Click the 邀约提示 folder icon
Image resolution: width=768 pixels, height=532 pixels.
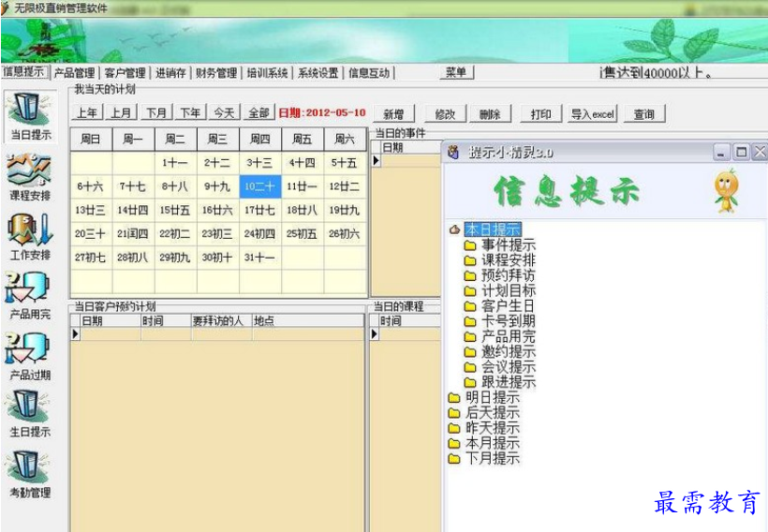click(x=470, y=352)
